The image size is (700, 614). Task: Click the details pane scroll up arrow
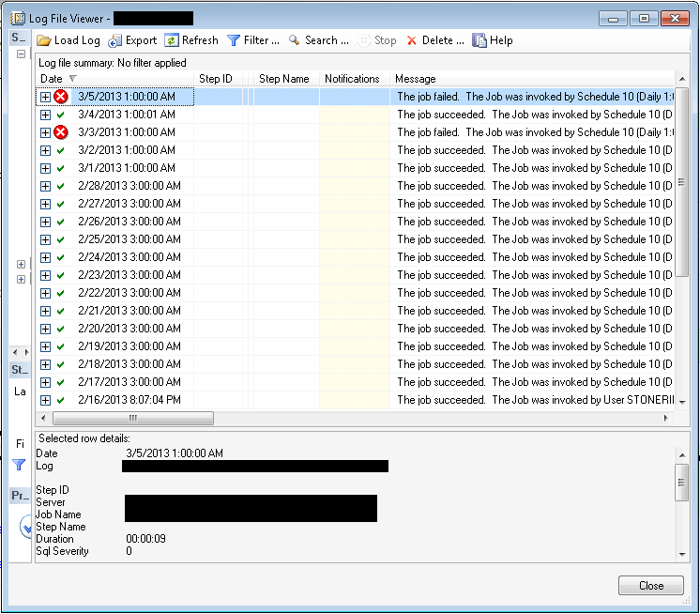[681, 455]
